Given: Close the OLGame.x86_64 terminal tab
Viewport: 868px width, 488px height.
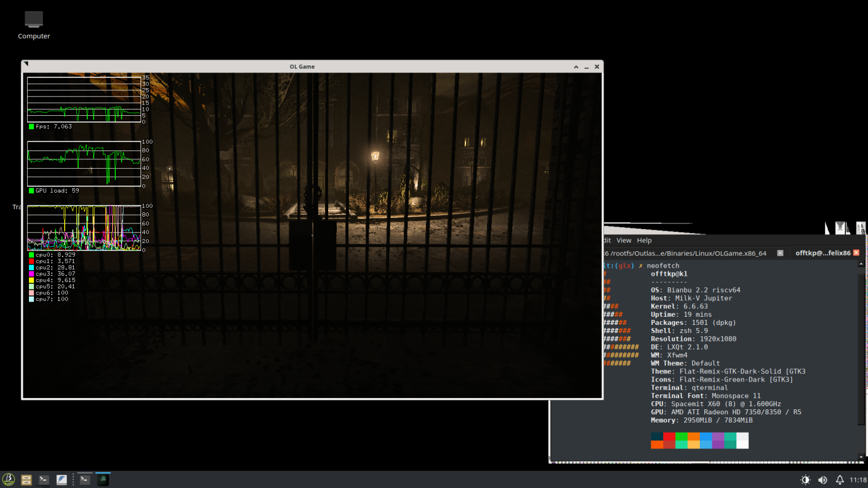Looking at the screenshot, I should (x=780, y=253).
